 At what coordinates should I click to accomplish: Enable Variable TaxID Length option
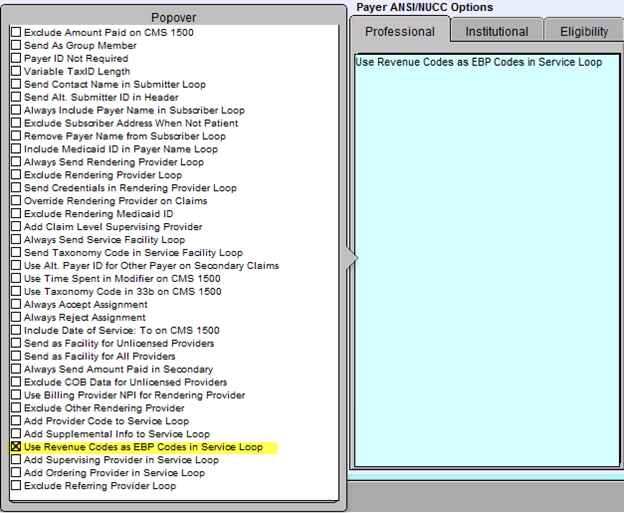(x=16, y=72)
